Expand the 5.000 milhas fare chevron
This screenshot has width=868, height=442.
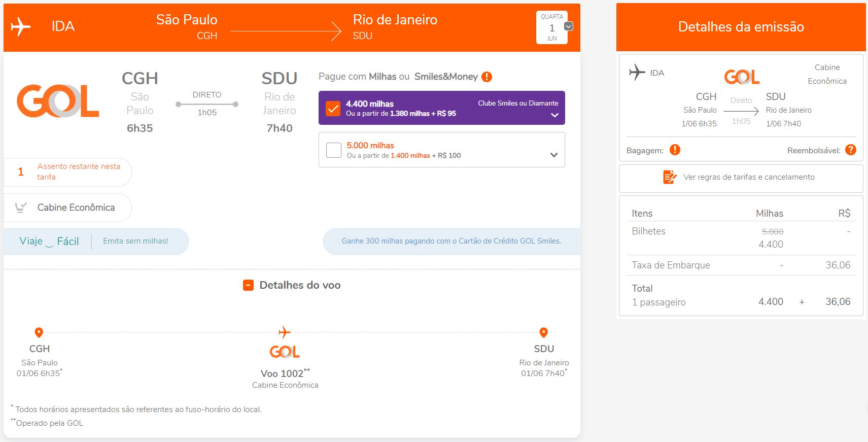coord(554,155)
